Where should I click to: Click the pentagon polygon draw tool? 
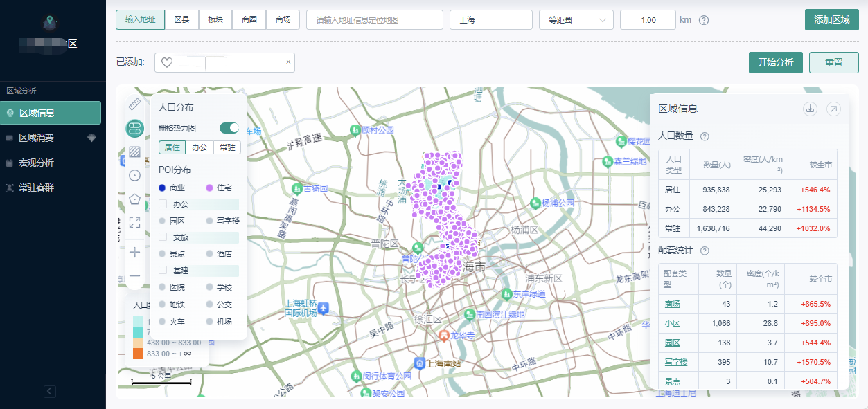135,199
